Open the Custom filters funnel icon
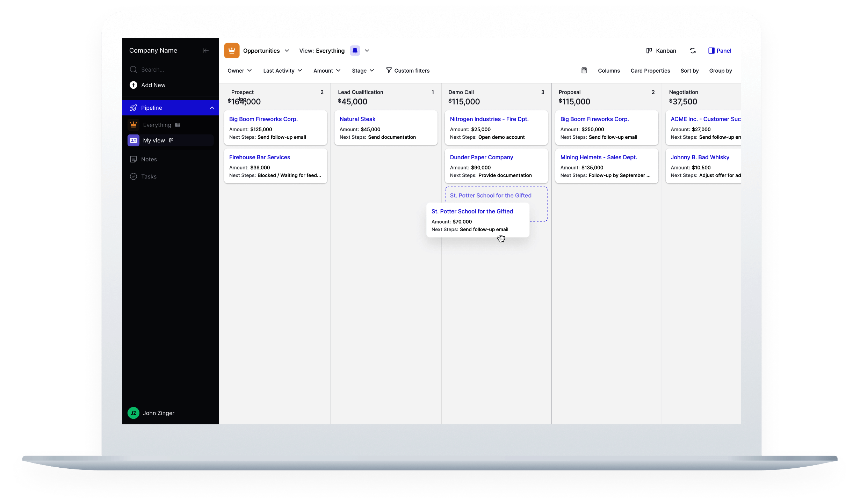This screenshot has width=860, height=504. point(389,70)
